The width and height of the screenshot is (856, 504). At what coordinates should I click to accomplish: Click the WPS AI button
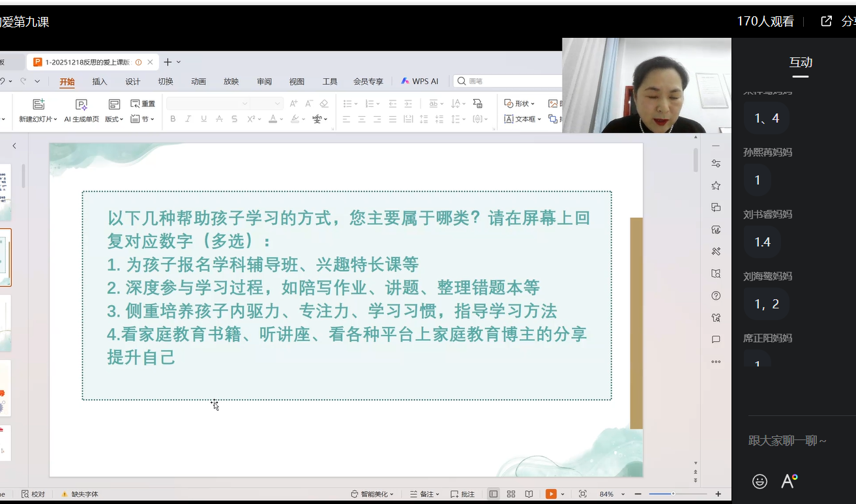(419, 82)
